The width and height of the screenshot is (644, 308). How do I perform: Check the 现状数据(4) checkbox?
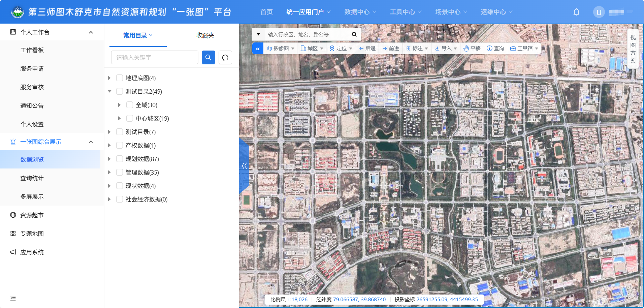[120, 186]
